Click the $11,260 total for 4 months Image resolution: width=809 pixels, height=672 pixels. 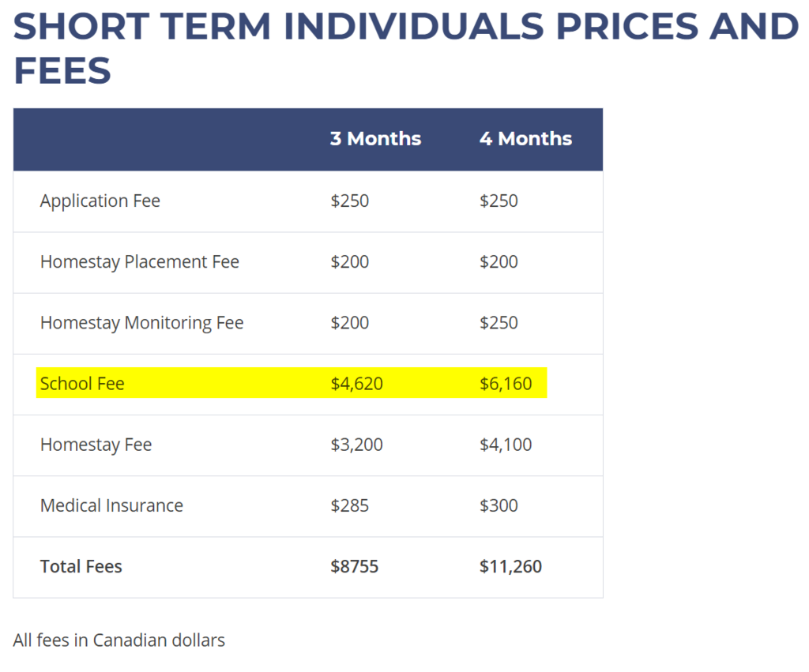510,567
